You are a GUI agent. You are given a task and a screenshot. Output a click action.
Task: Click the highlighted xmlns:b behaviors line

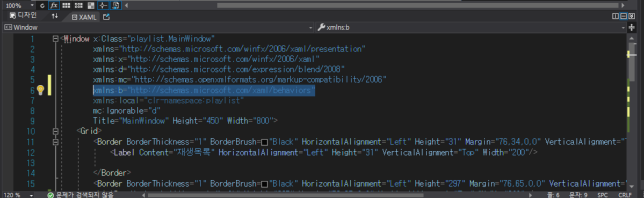(204, 91)
